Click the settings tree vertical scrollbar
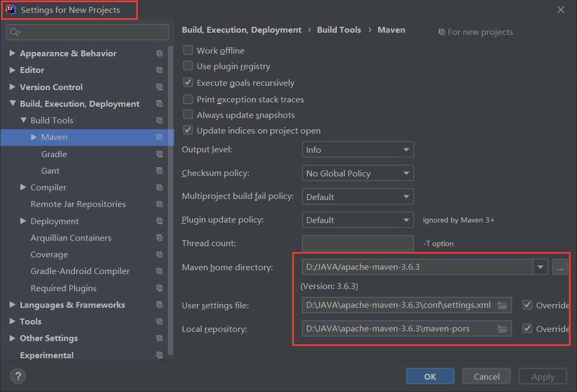Screen dimensions: 577x392 (171, 201)
